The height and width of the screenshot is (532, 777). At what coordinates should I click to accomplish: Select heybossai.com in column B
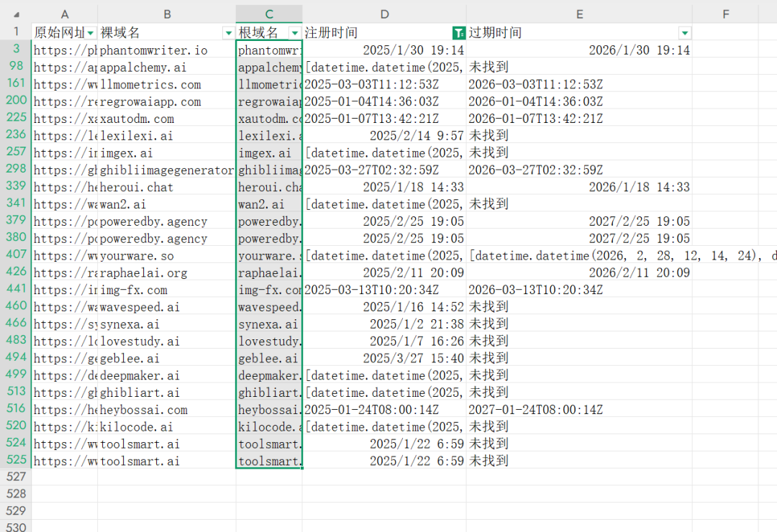[167, 410]
